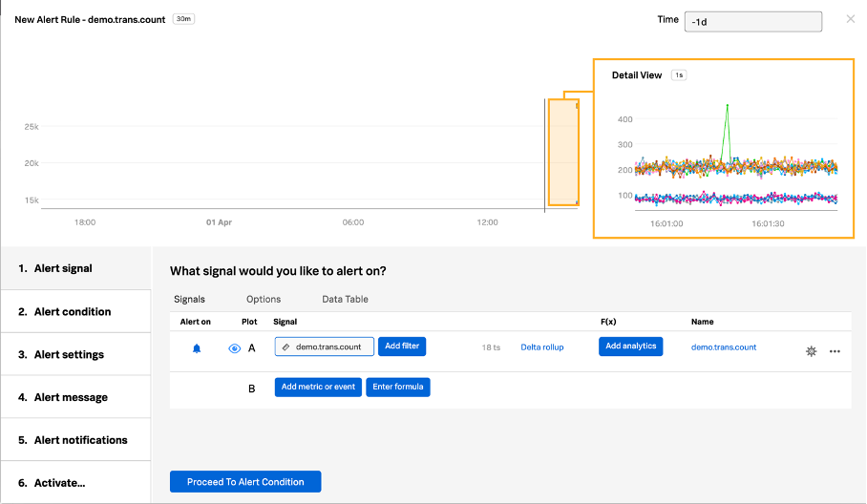The image size is (867, 504).
Task: Click the Add filter button
Action: (402, 346)
